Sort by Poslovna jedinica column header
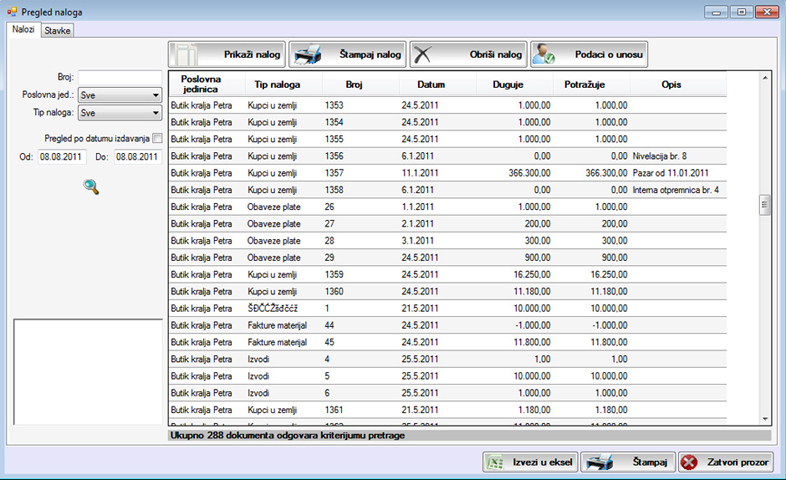This screenshot has height=480, width=786. 207,84
